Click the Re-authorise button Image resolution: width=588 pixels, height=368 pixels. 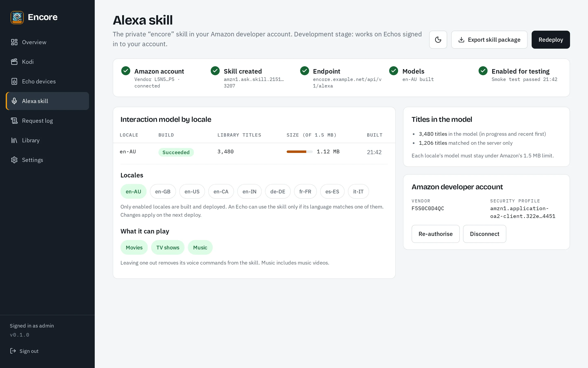[x=435, y=234]
